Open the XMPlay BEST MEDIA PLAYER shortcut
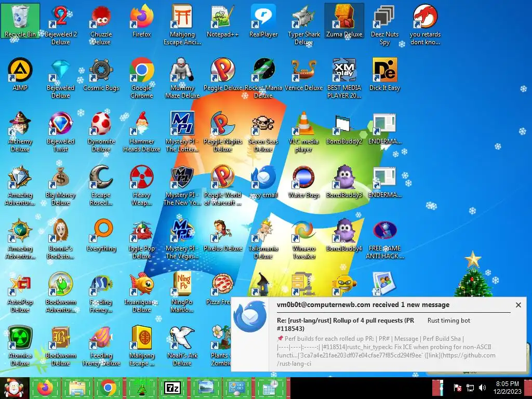 click(x=344, y=78)
